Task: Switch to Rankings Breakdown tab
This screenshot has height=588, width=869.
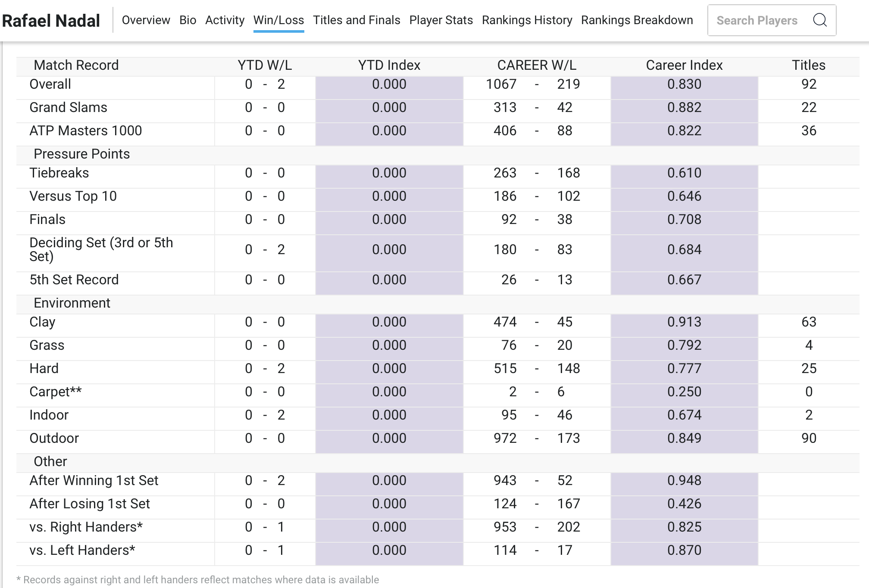Action: point(637,20)
